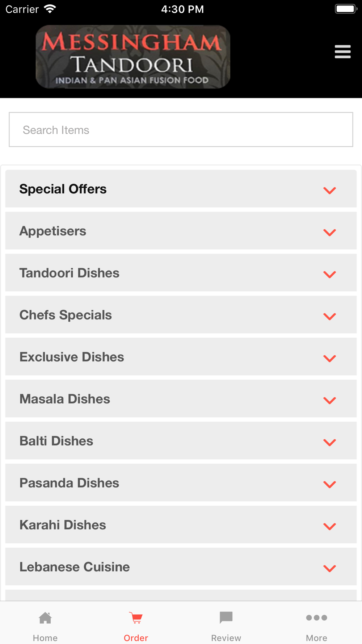
Task: Expand Balti Dishes chevron arrow
Action: pos(330,442)
